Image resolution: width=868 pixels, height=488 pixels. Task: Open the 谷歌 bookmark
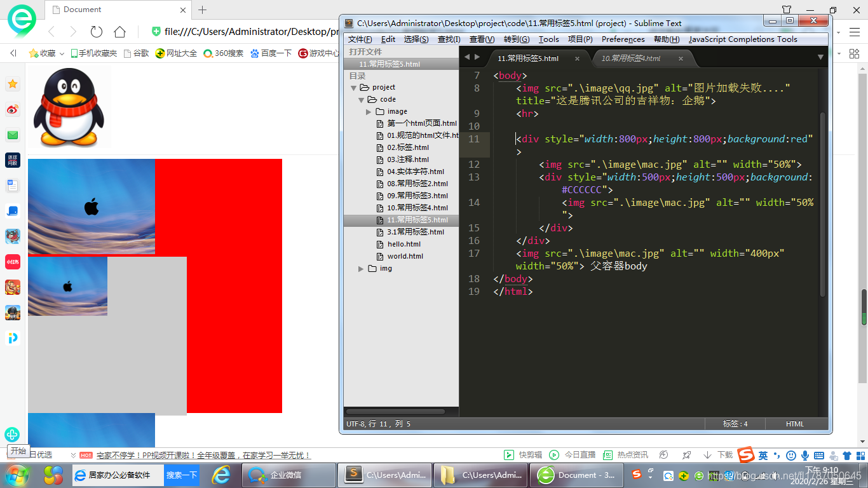coord(136,53)
